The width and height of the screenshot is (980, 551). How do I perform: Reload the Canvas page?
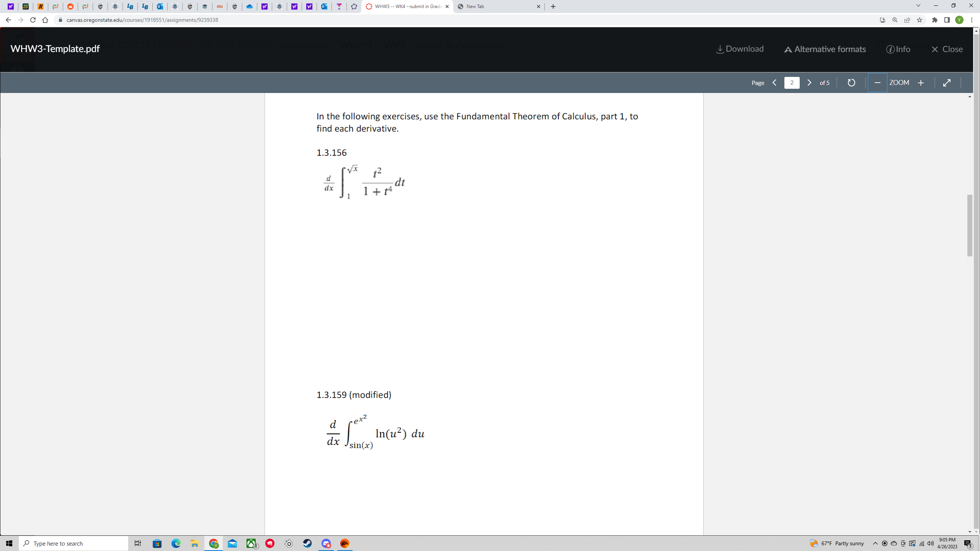33,20
